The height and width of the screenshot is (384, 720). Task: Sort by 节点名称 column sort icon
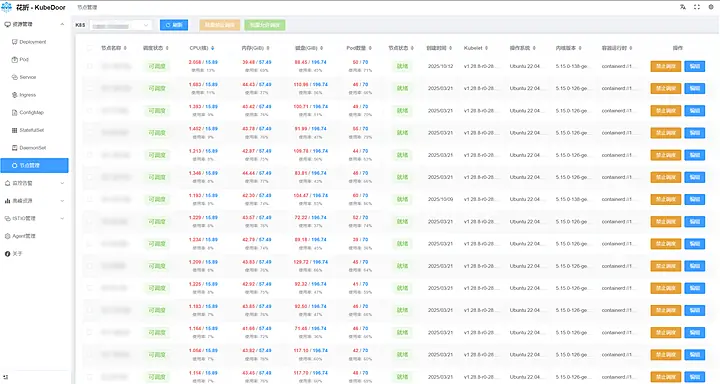125,48
